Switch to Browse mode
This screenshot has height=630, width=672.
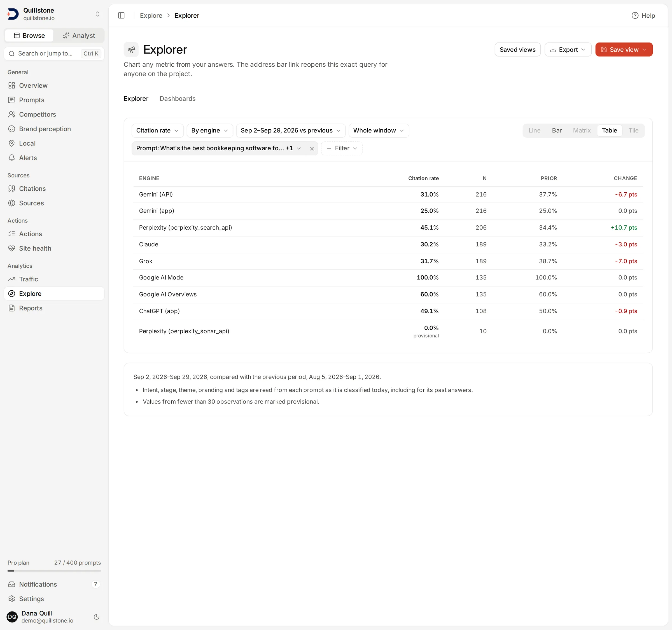click(29, 36)
